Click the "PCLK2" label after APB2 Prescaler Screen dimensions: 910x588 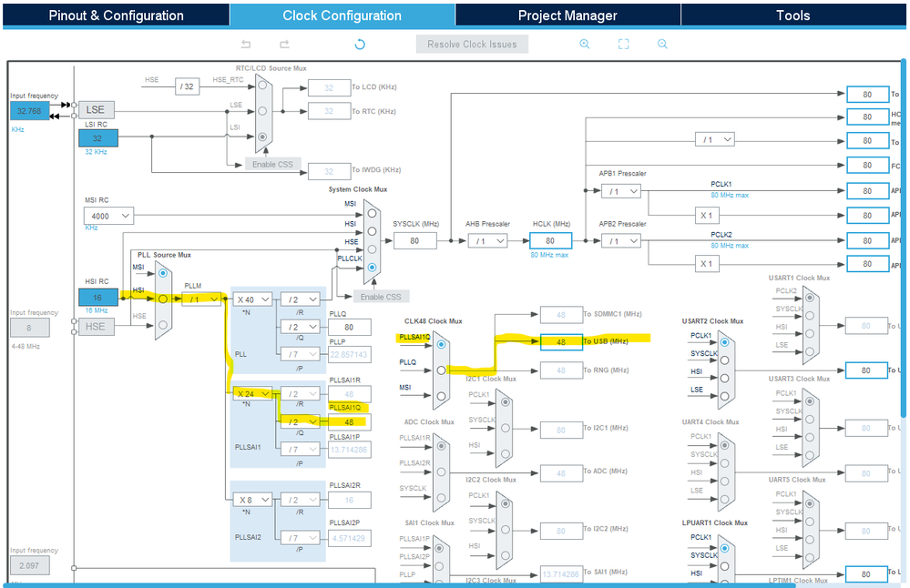point(721,234)
